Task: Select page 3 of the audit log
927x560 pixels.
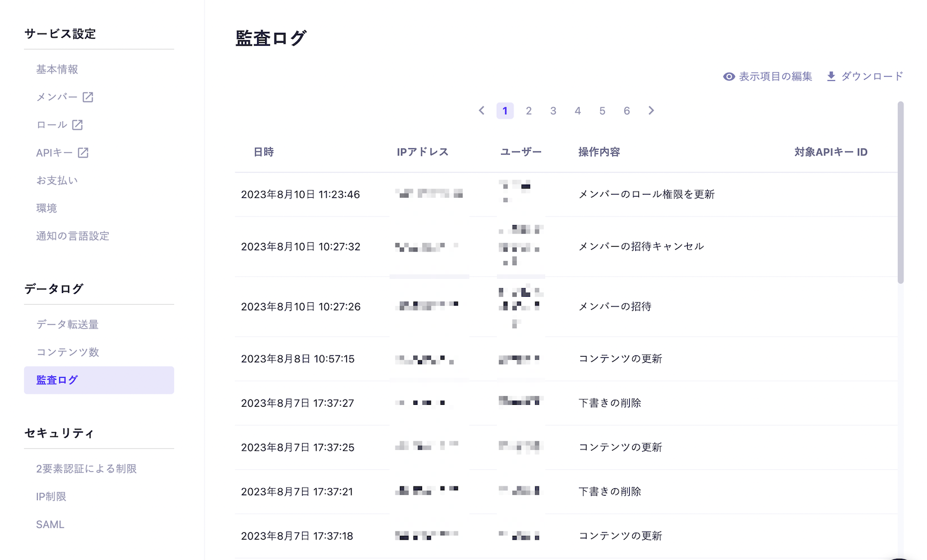Action: point(553,111)
